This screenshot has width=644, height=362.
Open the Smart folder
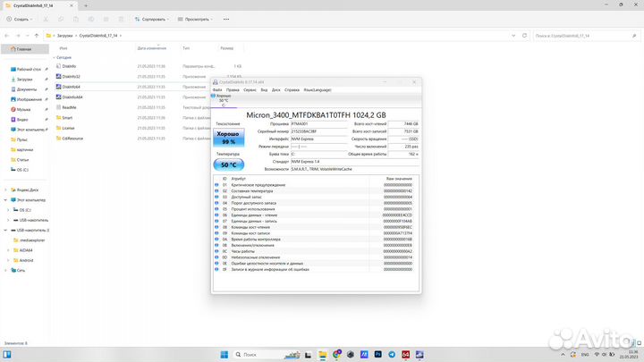[x=68, y=117]
